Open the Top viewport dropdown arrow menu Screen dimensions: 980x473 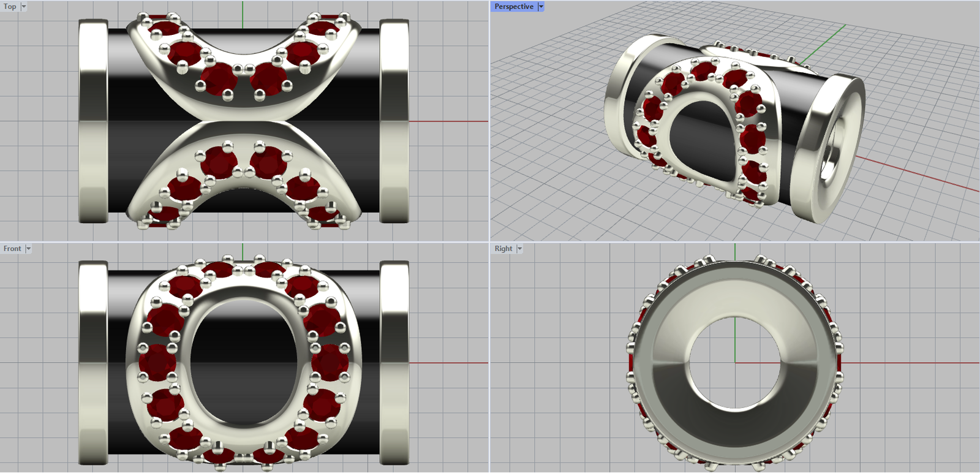tap(24, 7)
